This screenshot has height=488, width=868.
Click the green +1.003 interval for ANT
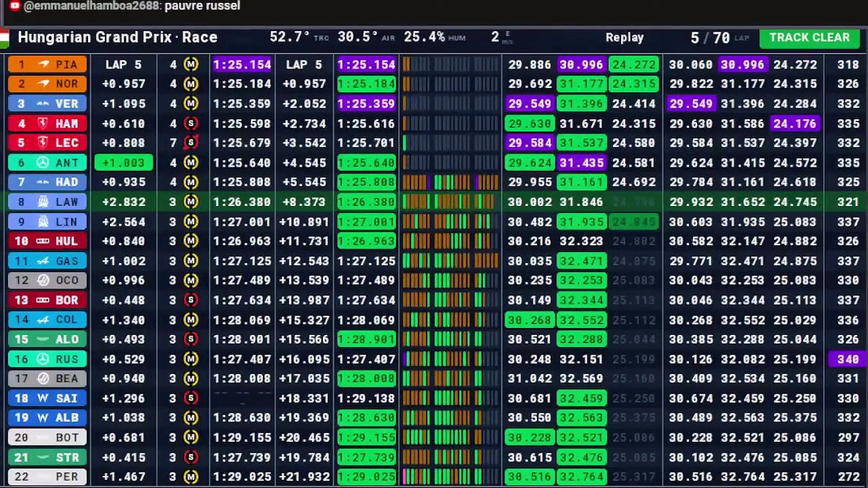coord(123,163)
